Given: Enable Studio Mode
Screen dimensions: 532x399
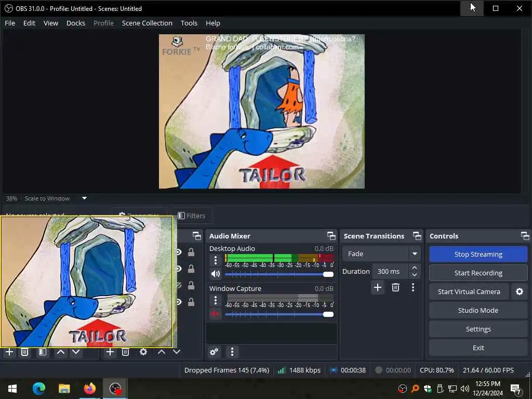Looking at the screenshot, I should [478, 310].
